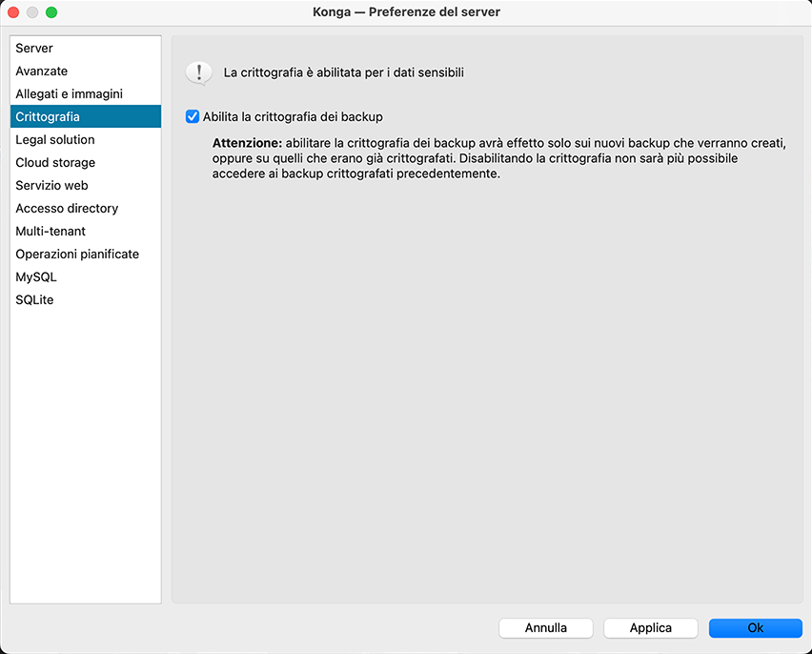The height and width of the screenshot is (654, 812).
Task: Open Legal solution preferences
Action: [55, 139]
